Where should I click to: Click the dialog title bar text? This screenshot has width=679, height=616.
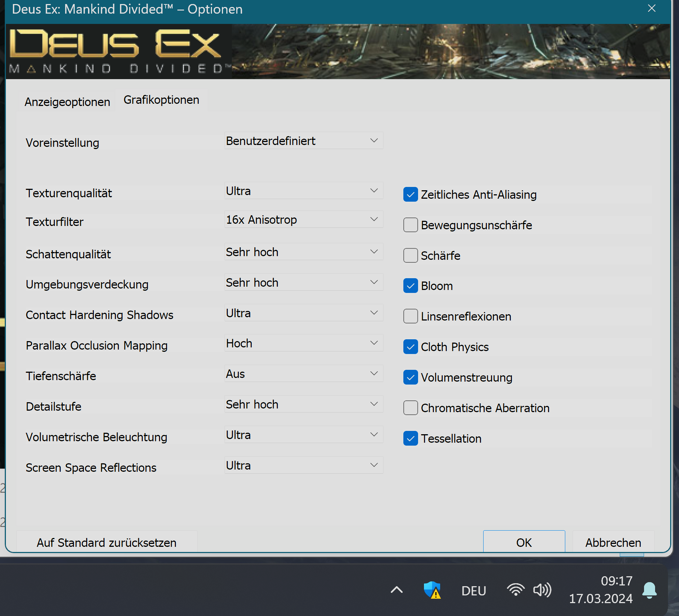coord(127,9)
